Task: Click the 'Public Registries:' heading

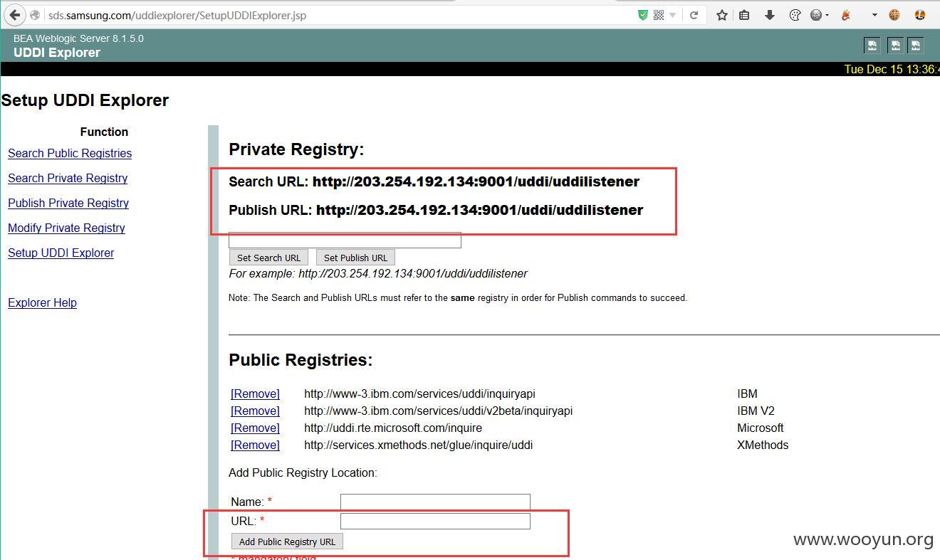Action: click(301, 360)
